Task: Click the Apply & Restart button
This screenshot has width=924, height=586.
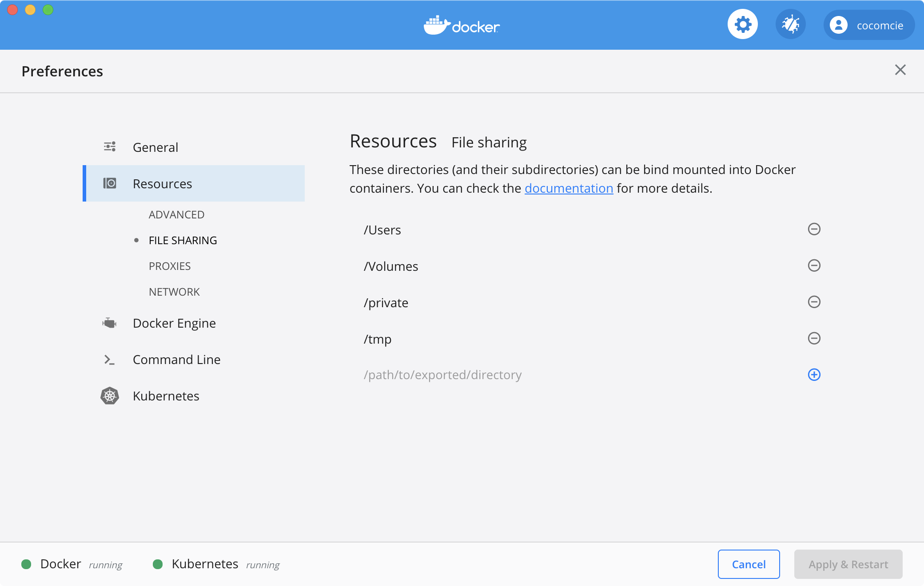Action: click(848, 564)
